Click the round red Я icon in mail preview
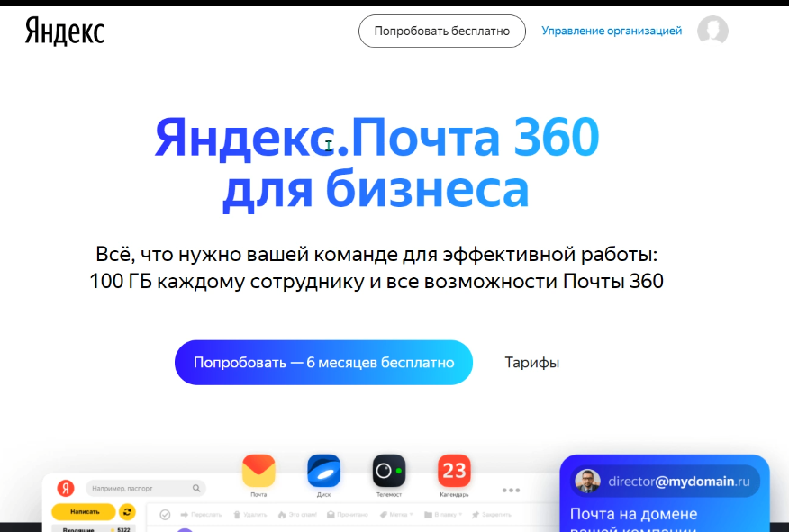Viewport: 789px width, 532px height. pyautogui.click(x=66, y=488)
